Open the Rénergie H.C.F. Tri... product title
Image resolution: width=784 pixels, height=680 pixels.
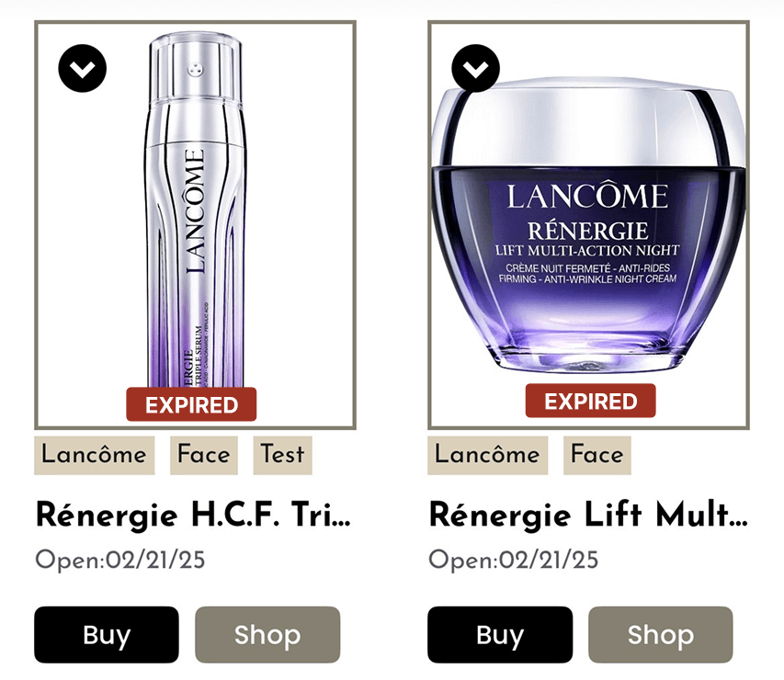pos(194,515)
